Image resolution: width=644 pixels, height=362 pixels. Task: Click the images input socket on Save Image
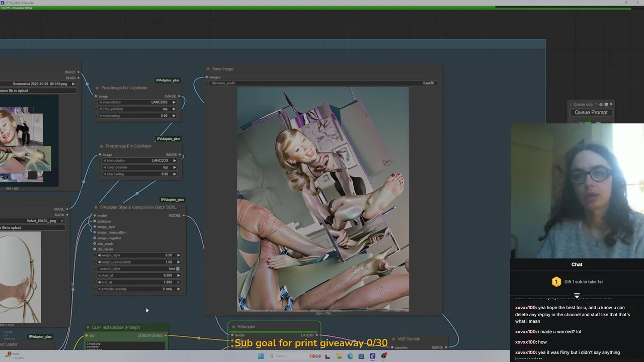(206, 77)
